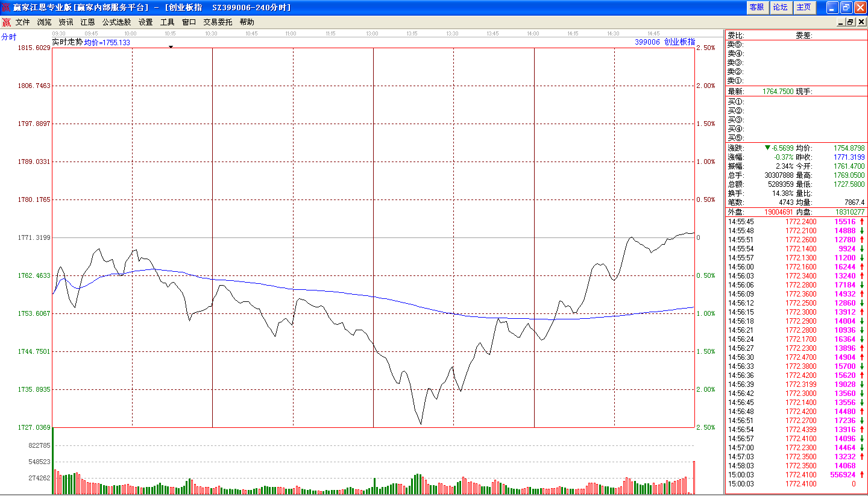Click the 换手 value 14.38%

pyautogui.click(x=783, y=193)
